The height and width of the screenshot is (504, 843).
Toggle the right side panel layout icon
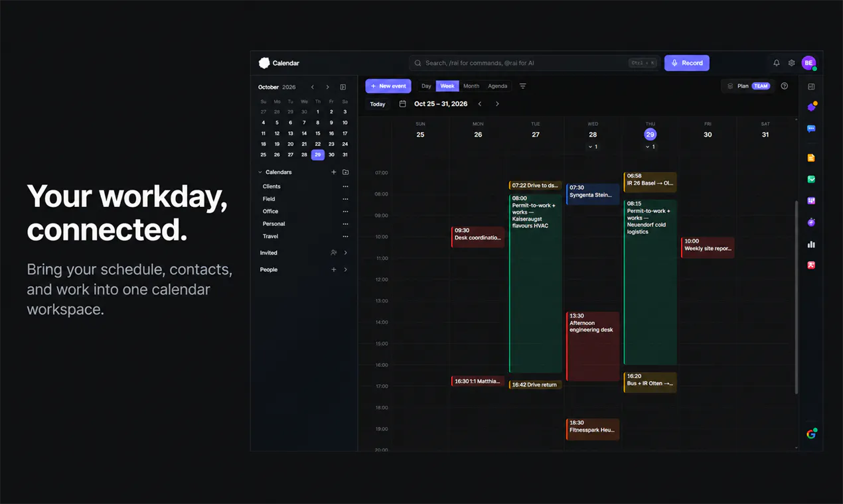pyautogui.click(x=811, y=87)
